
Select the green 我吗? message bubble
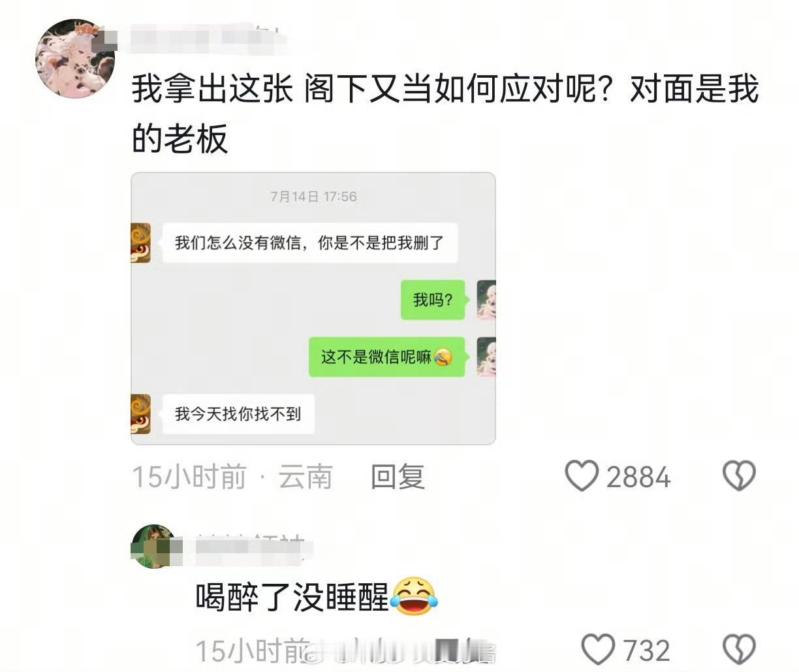(x=433, y=300)
